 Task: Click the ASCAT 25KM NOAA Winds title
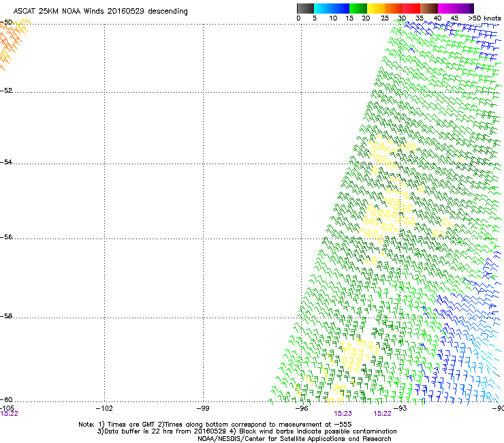point(100,11)
